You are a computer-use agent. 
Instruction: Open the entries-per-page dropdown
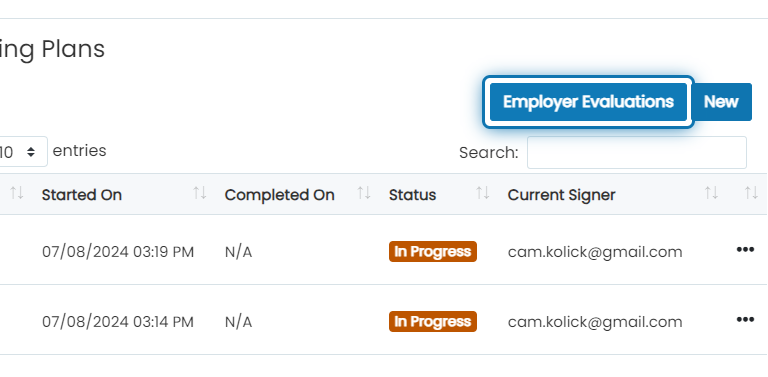coord(23,152)
